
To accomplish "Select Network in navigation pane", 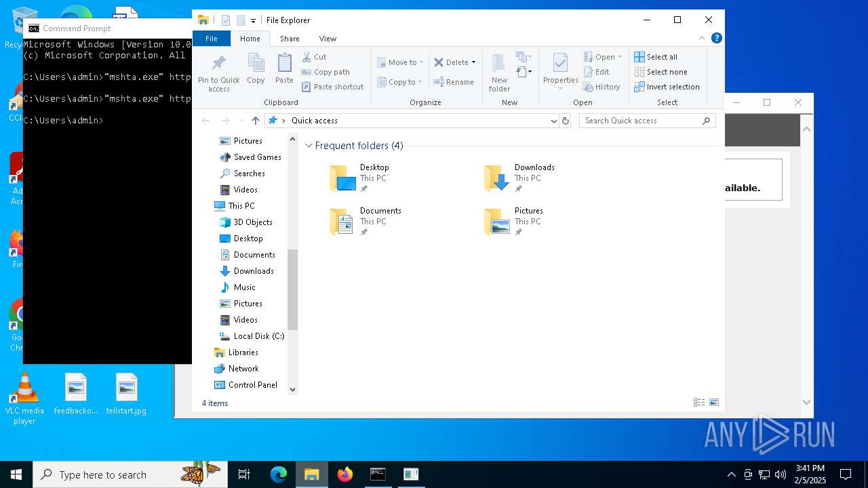I will [236, 369].
